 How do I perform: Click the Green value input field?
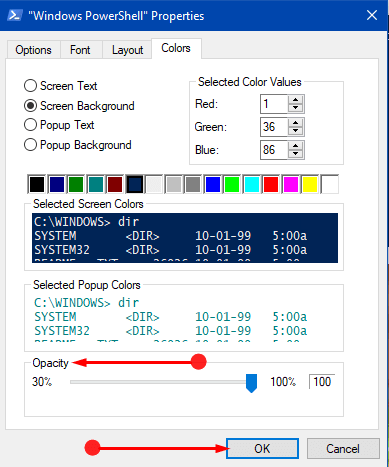coord(274,127)
